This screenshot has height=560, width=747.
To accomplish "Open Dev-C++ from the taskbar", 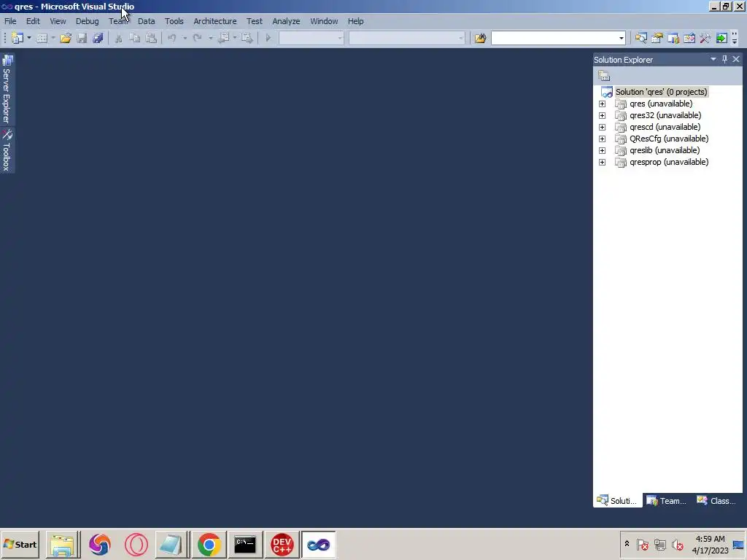I will click(x=282, y=544).
